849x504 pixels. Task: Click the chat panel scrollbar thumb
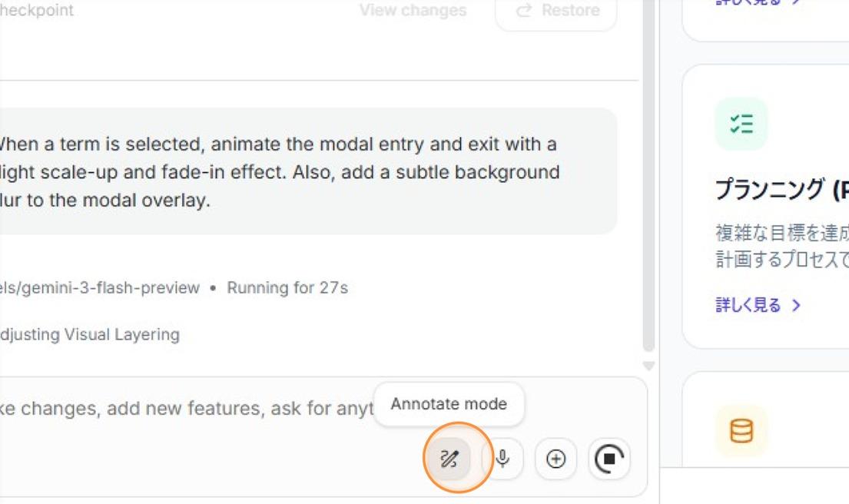[648, 177]
